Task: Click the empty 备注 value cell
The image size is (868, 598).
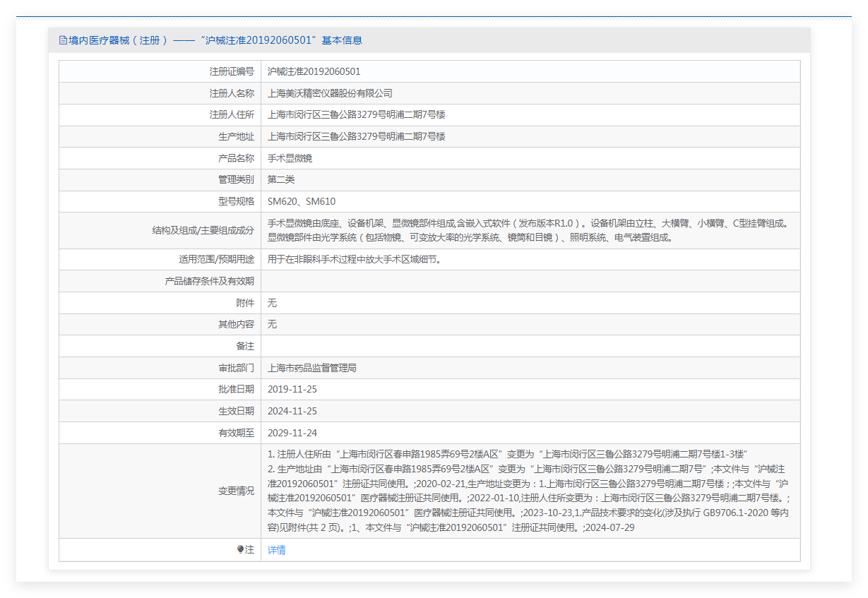Action: [530, 346]
